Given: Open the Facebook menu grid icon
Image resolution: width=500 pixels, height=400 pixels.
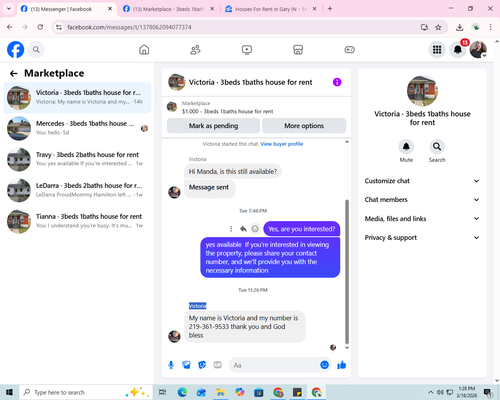Looking at the screenshot, I should [x=437, y=50].
